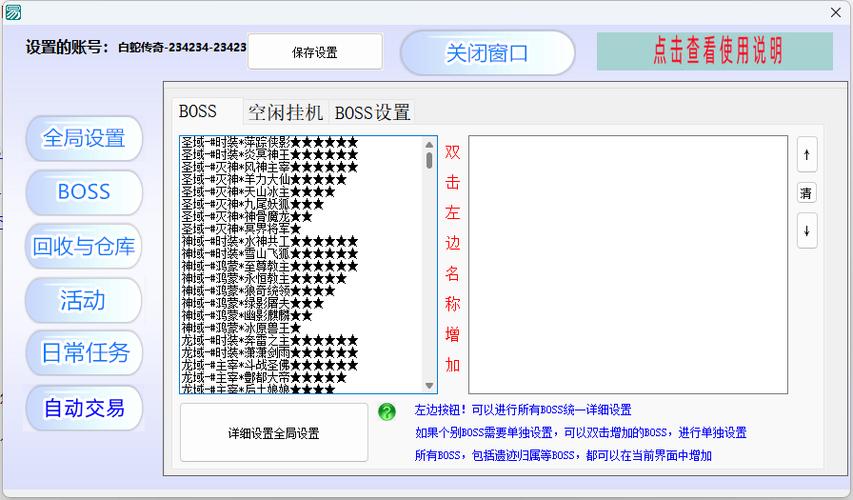Move selected BOSS down with ↓ button
The height and width of the screenshot is (500, 853).
point(807,231)
